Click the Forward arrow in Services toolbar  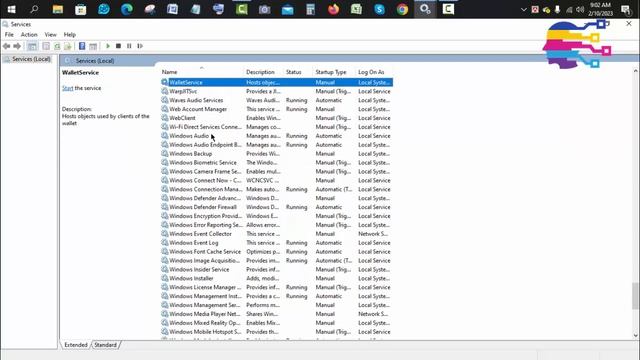point(17,46)
